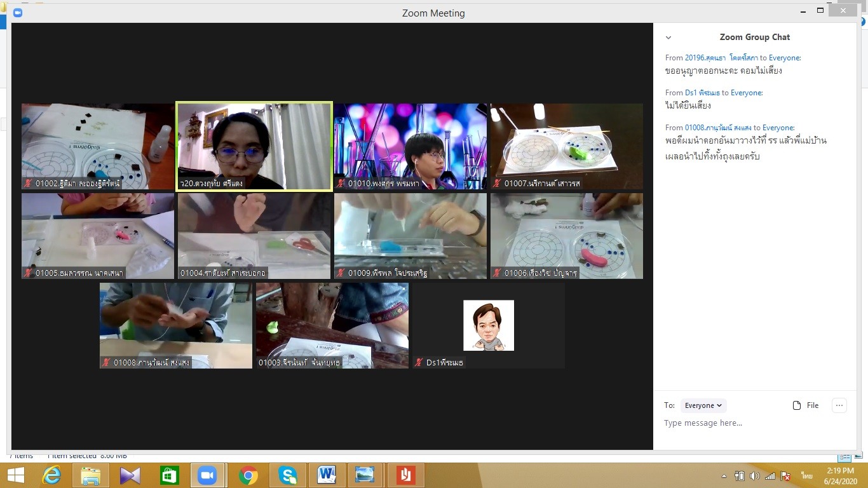The width and height of the screenshot is (868, 488).
Task: Select the 01007 participant video tile
Action: (566, 146)
